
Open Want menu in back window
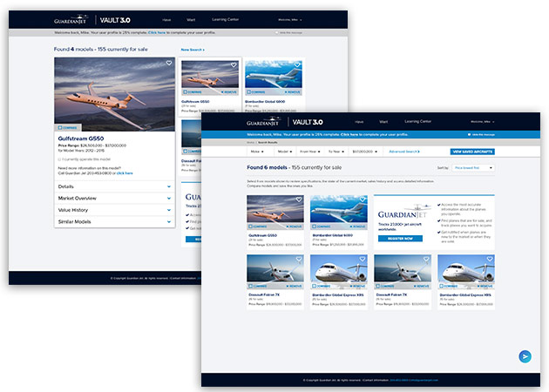[191, 20]
